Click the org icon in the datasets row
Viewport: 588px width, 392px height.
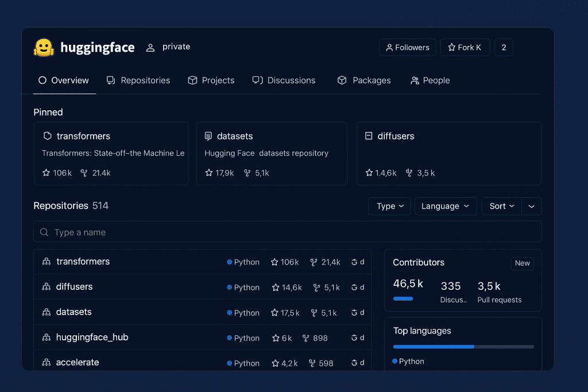pos(47,312)
